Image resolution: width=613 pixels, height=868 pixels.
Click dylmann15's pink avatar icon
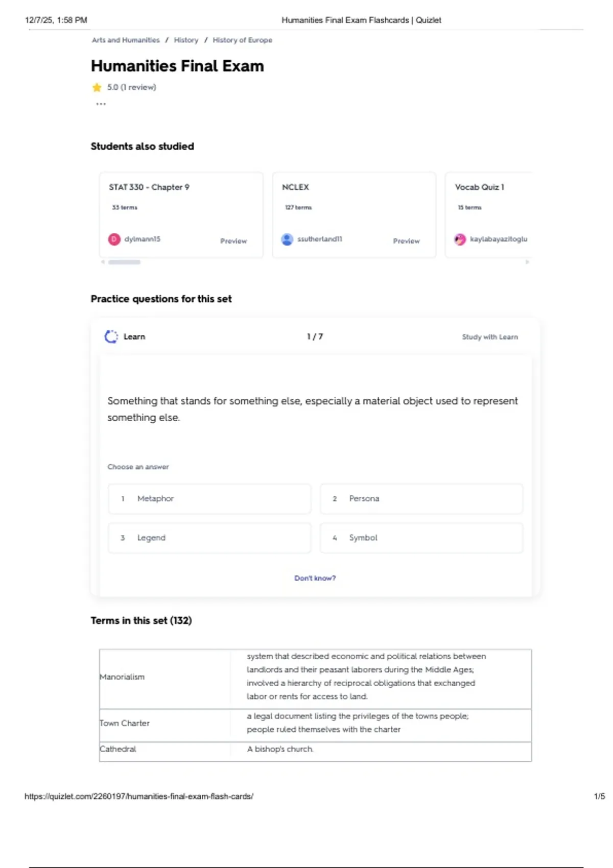tap(114, 239)
